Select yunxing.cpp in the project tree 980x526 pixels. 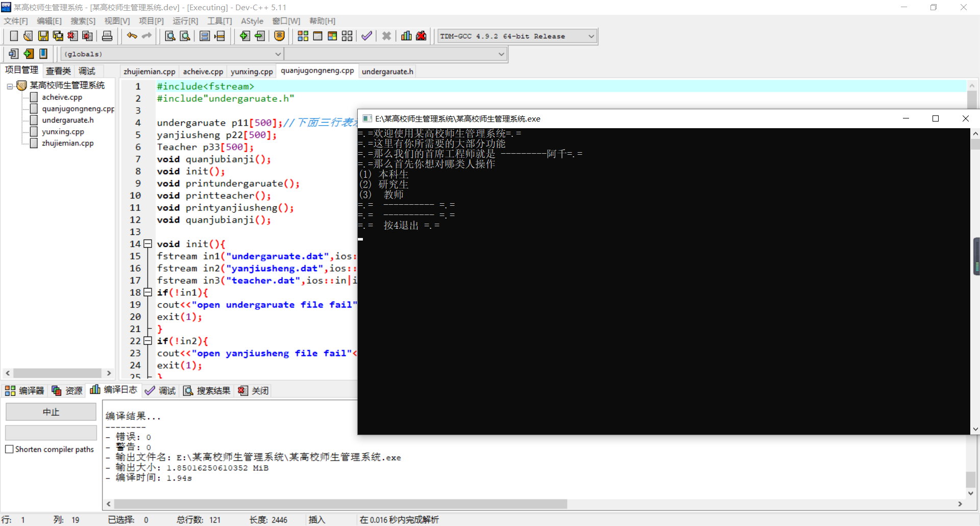coord(63,132)
